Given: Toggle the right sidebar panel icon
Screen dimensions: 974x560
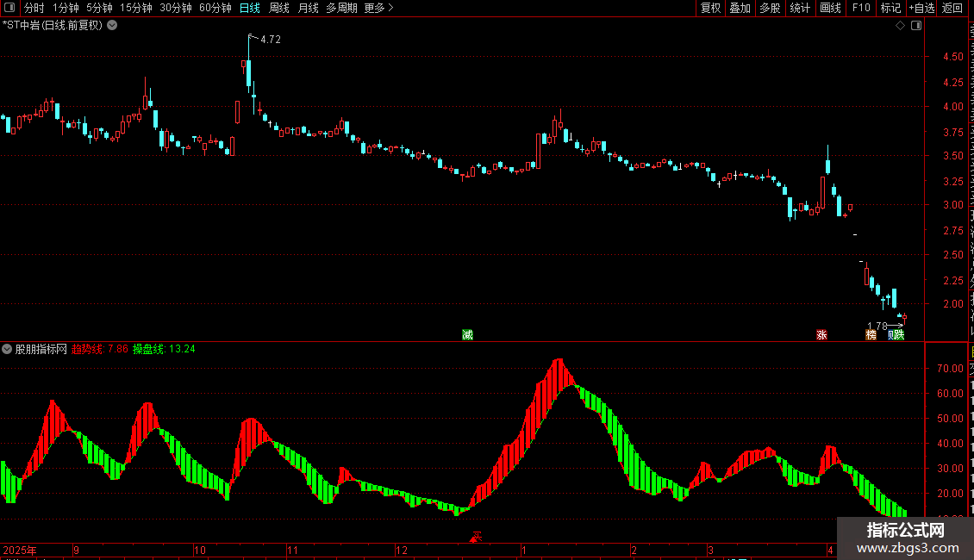Looking at the screenshot, I should tap(916, 26).
